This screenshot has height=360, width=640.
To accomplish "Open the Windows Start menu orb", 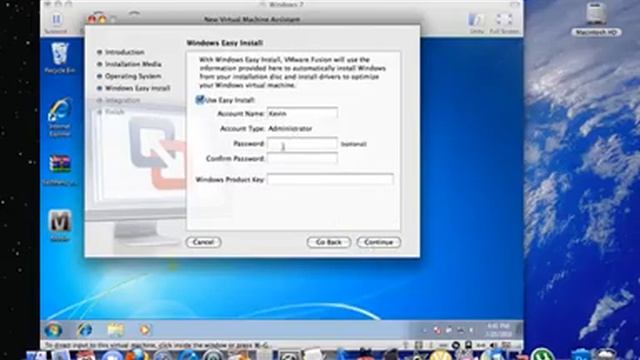I will click(53, 330).
